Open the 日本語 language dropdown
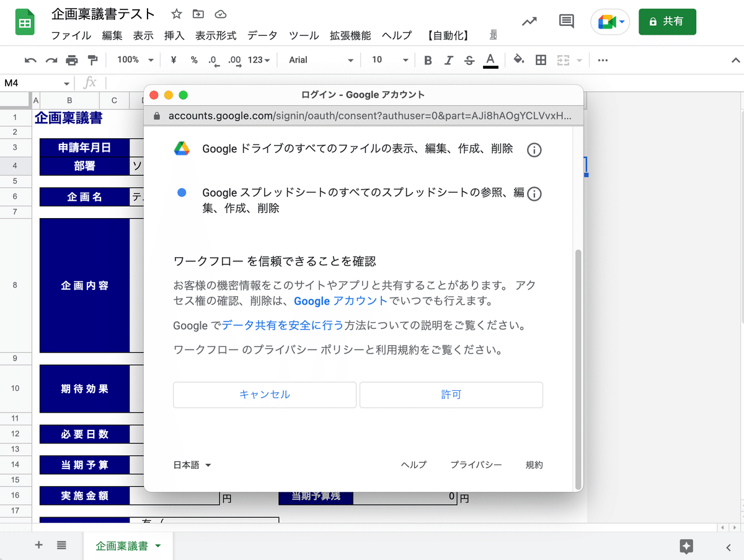This screenshot has height=560, width=744. coord(192,465)
